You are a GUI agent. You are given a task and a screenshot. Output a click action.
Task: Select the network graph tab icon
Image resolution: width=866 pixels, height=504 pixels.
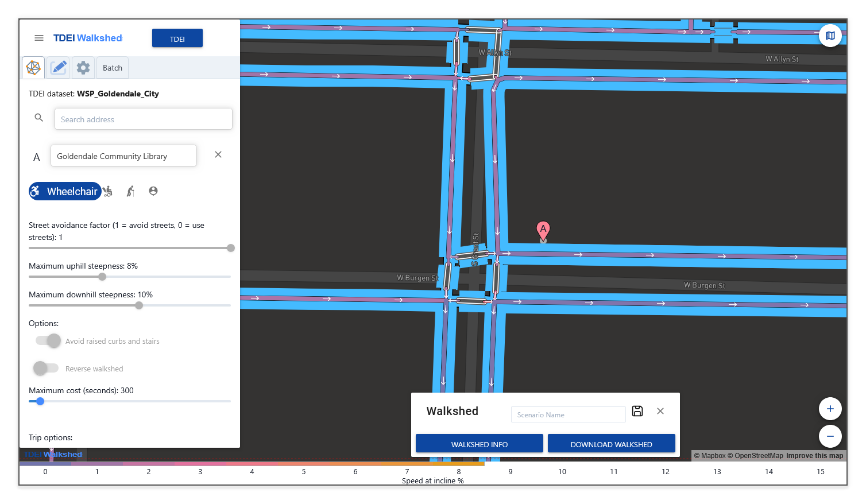click(x=33, y=68)
